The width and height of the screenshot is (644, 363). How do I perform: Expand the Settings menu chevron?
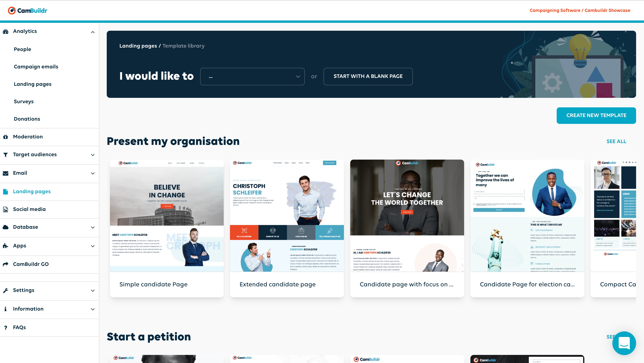pos(93,290)
